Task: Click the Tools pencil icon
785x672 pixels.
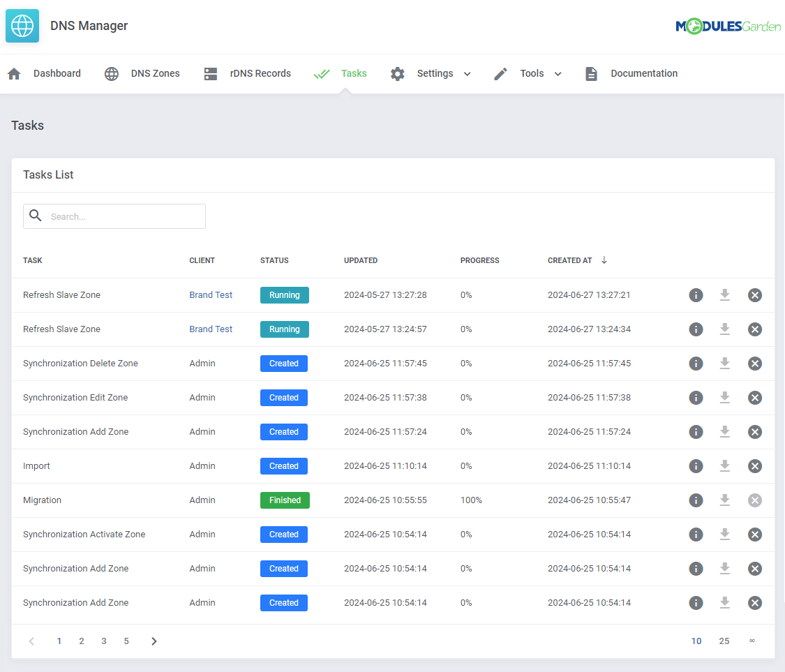Action: point(500,74)
